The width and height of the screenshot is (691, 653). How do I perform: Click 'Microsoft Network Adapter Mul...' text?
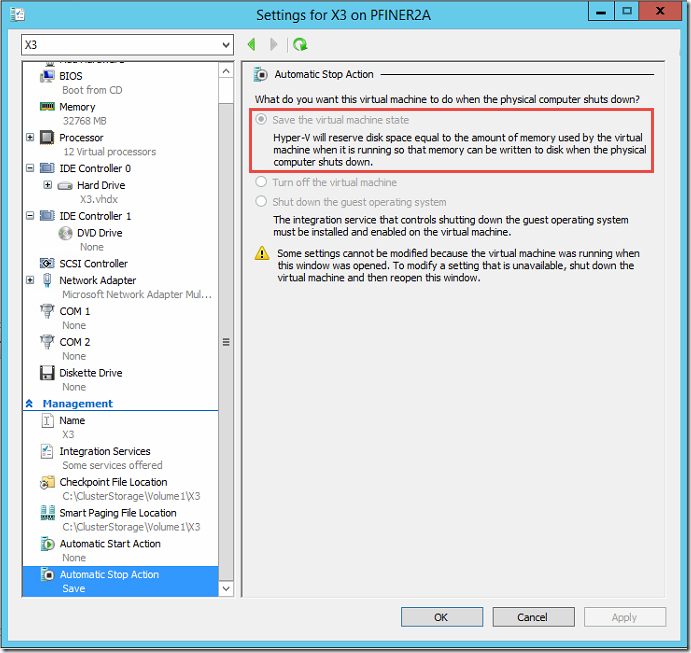pyautogui.click(x=137, y=294)
